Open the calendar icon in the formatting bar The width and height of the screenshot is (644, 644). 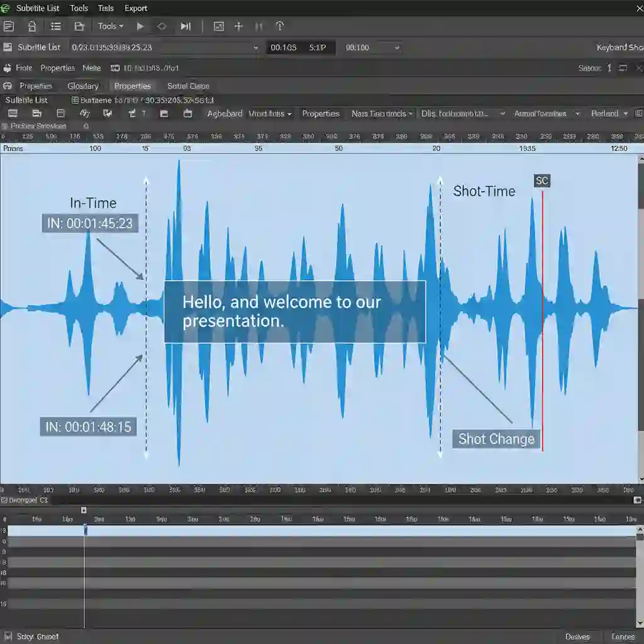pos(187,114)
